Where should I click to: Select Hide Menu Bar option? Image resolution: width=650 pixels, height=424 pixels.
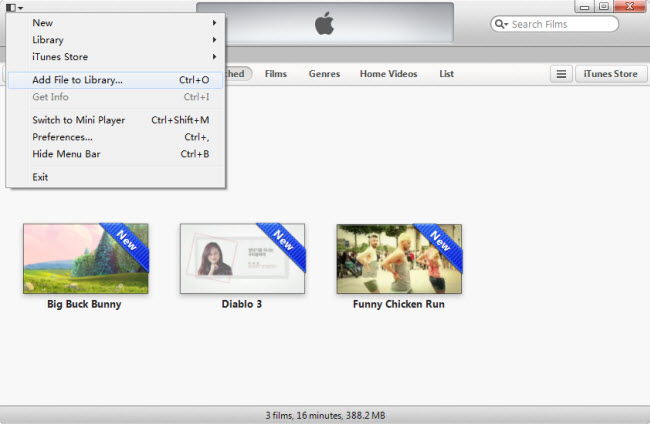point(115,154)
